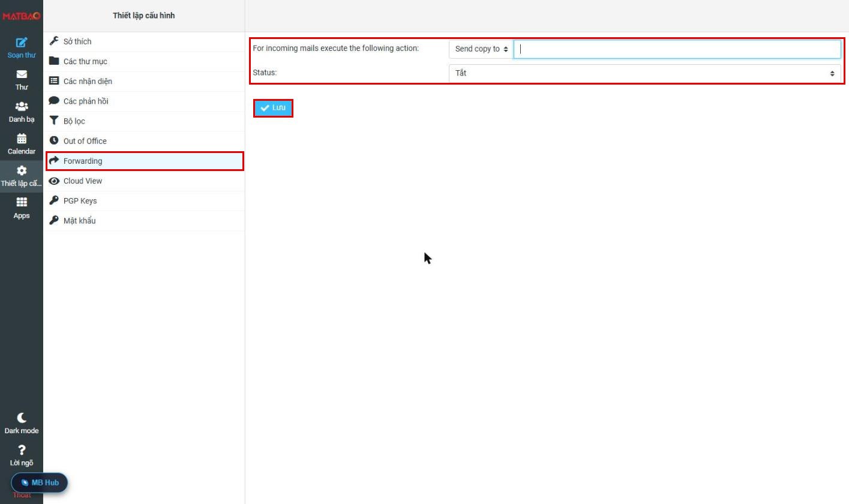
Task: Click the Lời ngõ question mark icon
Action: (22, 450)
